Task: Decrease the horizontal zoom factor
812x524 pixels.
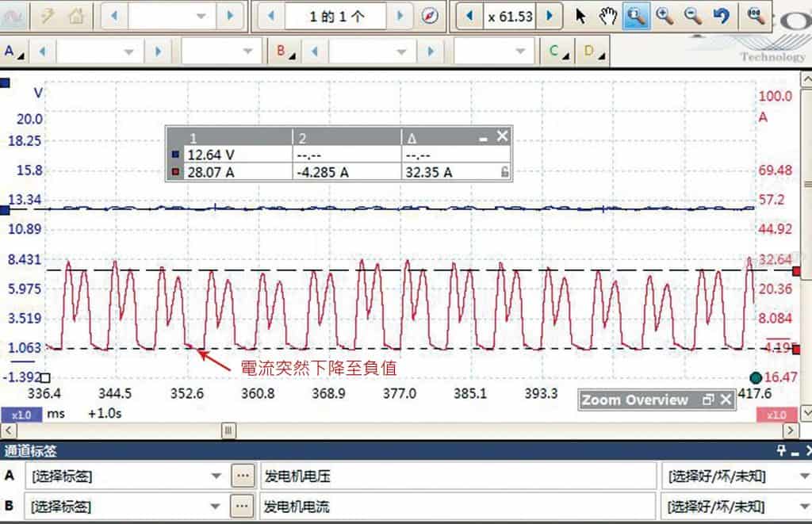Action: click(469, 17)
